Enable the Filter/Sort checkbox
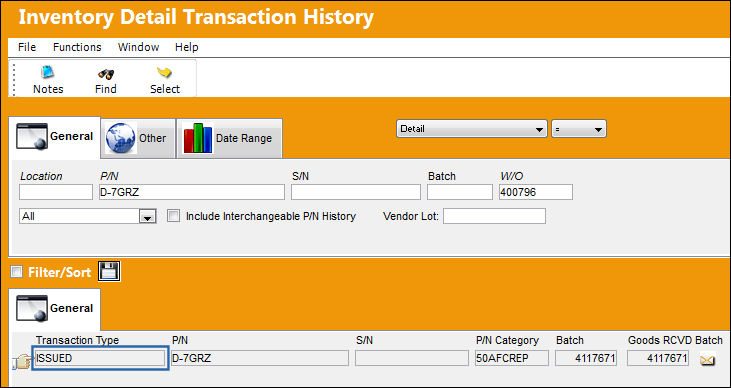This screenshot has height=388, width=731. [16, 271]
